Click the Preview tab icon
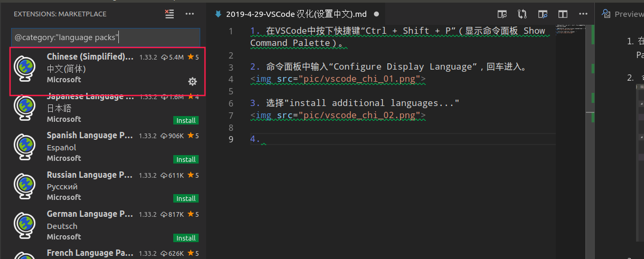This screenshot has width=644, height=259. pos(605,14)
